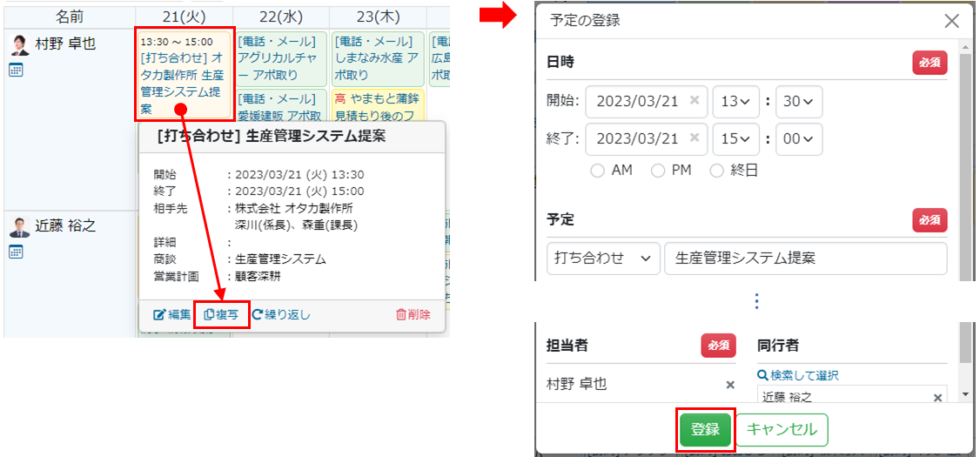Screen dimensions: 980x457
Task: Clear the start date 2023/03/21 with x
Action: coord(693,101)
